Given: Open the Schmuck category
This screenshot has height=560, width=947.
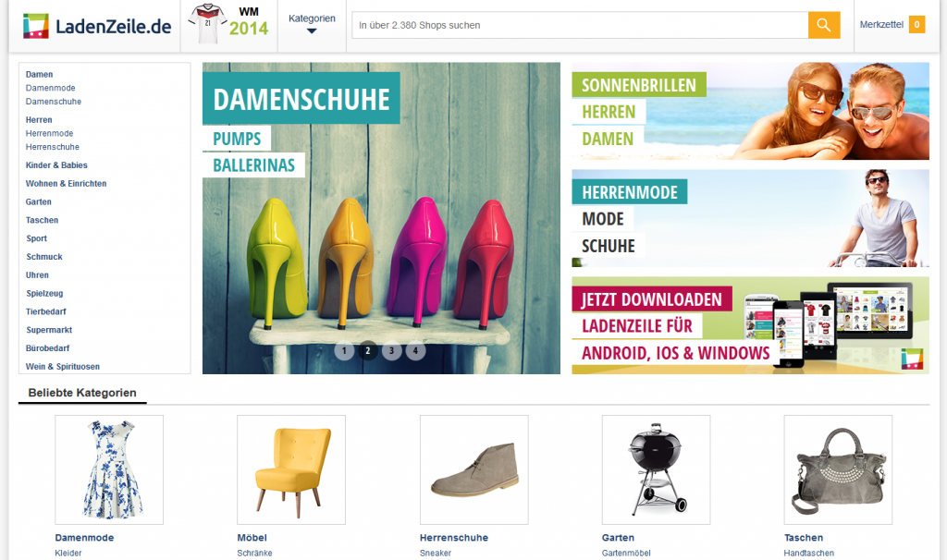Looking at the screenshot, I should tap(44, 257).
